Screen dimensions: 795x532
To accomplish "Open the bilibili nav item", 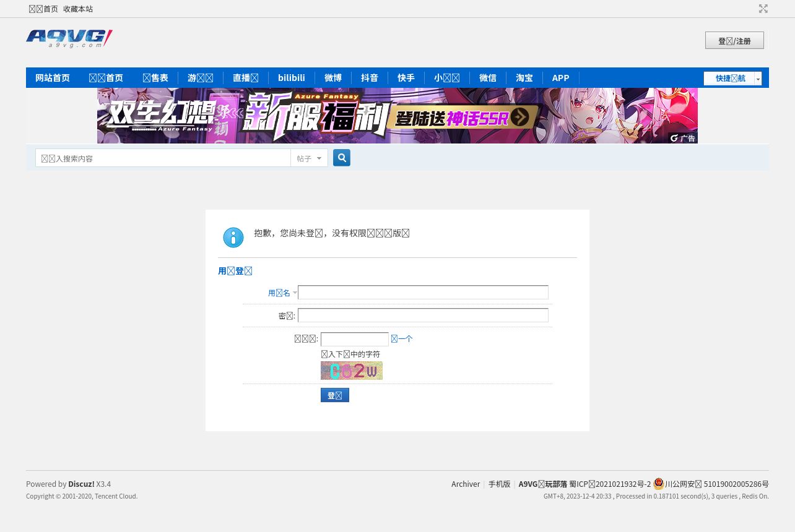I will [x=292, y=78].
